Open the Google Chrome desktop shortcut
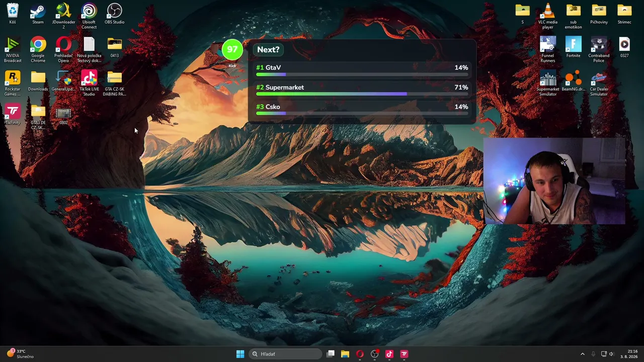 38,50
